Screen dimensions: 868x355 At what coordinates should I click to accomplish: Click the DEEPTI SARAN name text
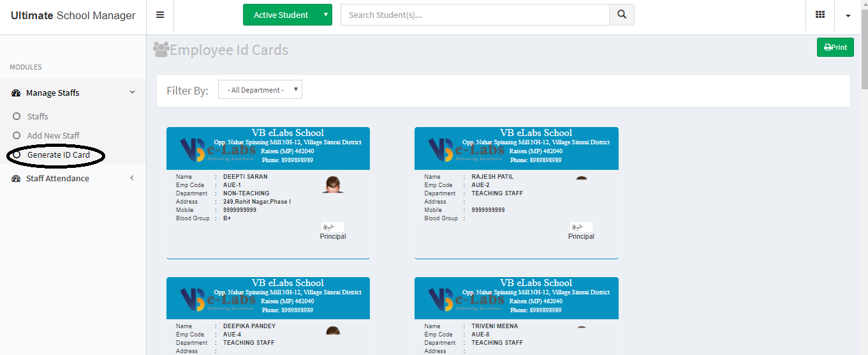[246, 177]
